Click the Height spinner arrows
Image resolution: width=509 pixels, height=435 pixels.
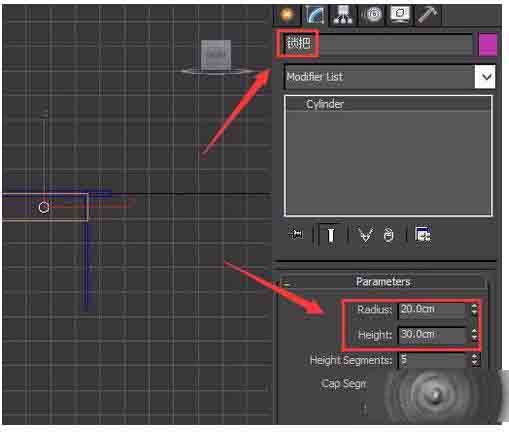474,334
